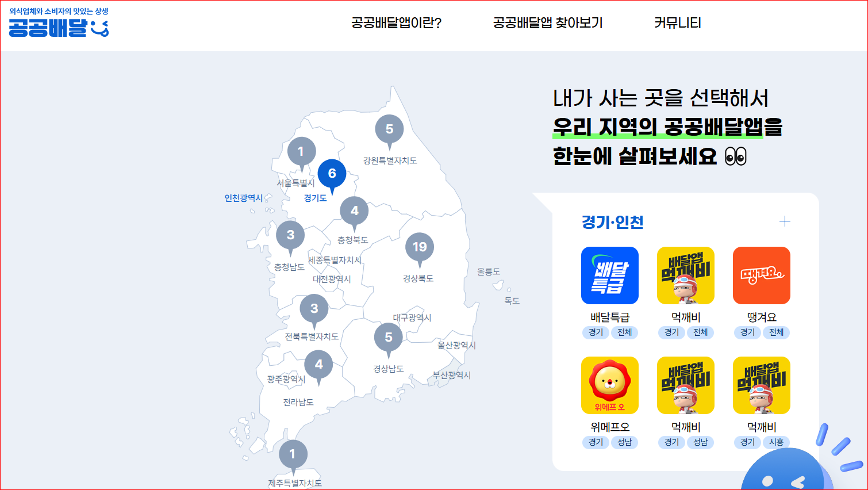Open the 배달특급 app icon

pyautogui.click(x=609, y=275)
